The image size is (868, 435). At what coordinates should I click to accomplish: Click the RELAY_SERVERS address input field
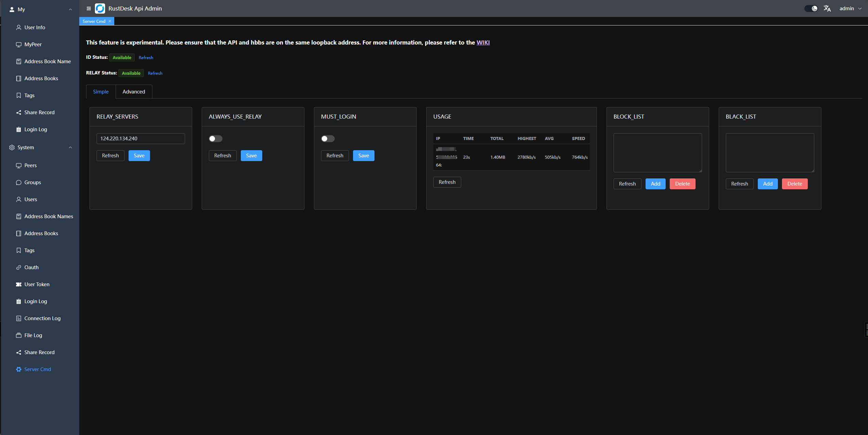point(140,139)
